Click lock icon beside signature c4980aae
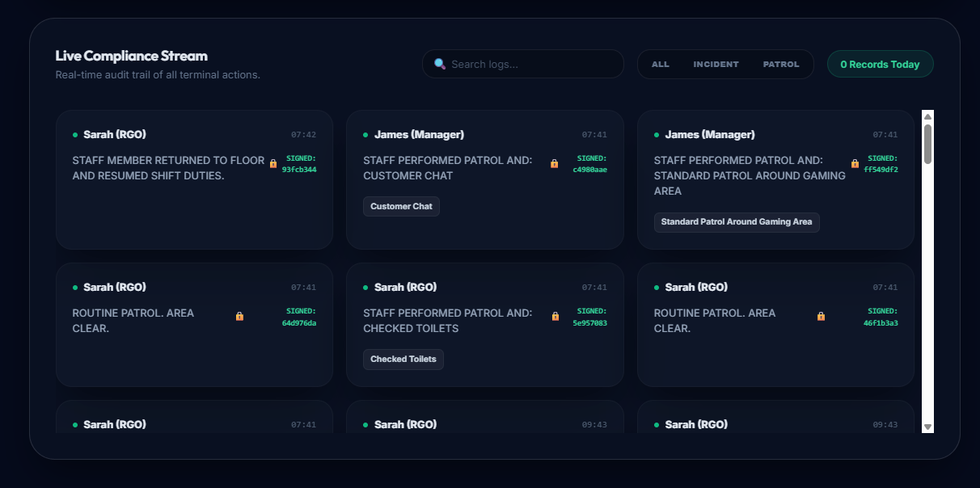980x488 pixels. pos(554,163)
